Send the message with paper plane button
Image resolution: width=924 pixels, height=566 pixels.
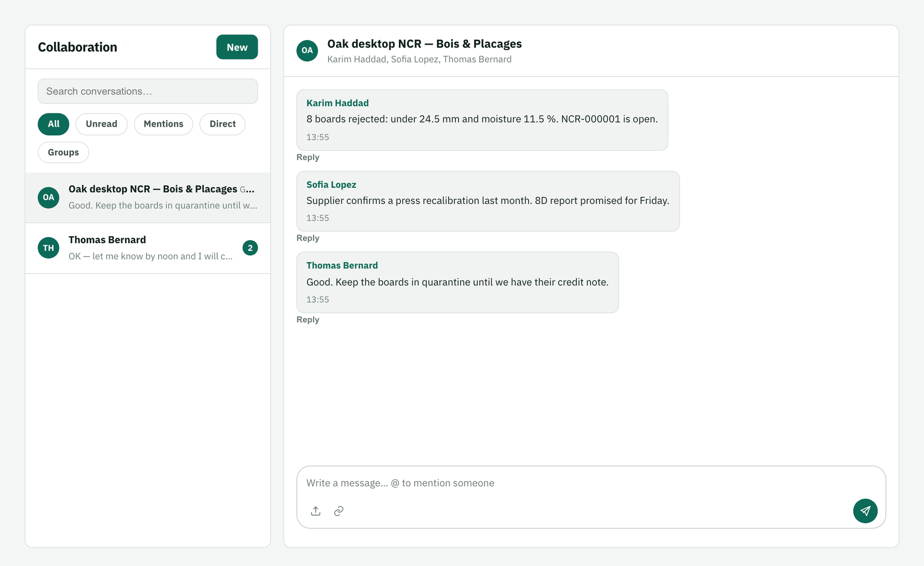pos(865,511)
